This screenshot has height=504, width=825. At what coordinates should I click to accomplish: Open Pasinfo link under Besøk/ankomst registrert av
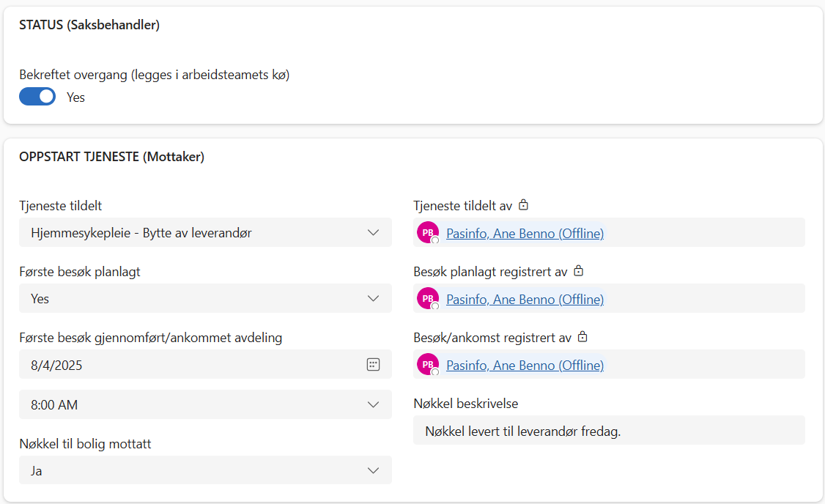[x=525, y=366]
